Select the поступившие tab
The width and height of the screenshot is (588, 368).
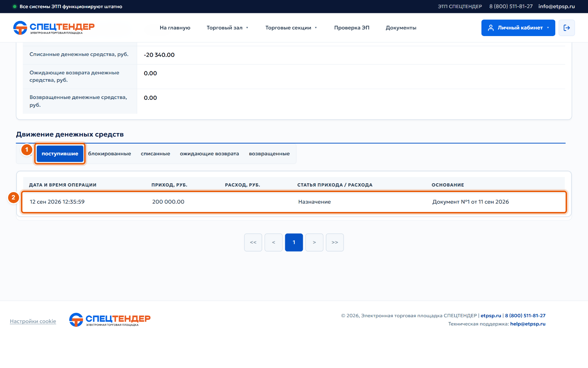[x=60, y=153]
